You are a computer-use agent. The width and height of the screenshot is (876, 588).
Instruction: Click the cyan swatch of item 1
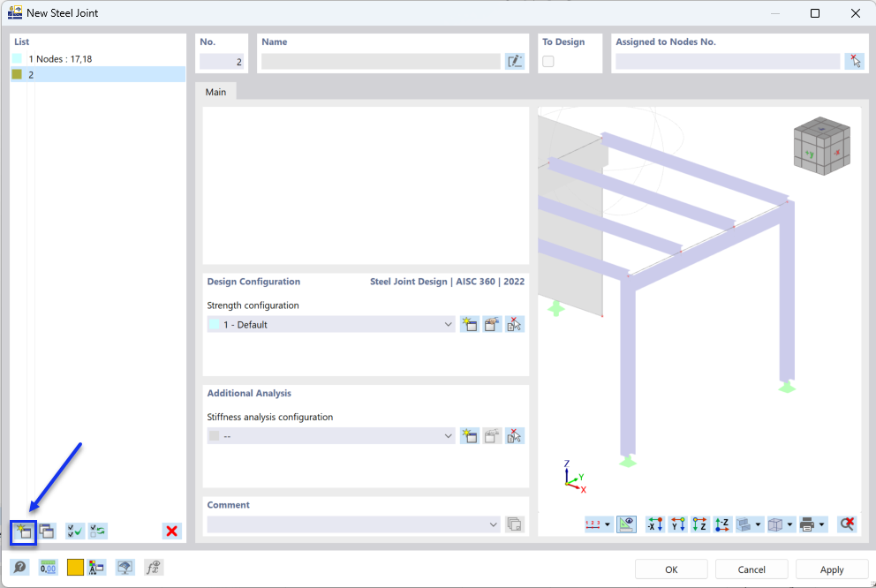coord(18,58)
